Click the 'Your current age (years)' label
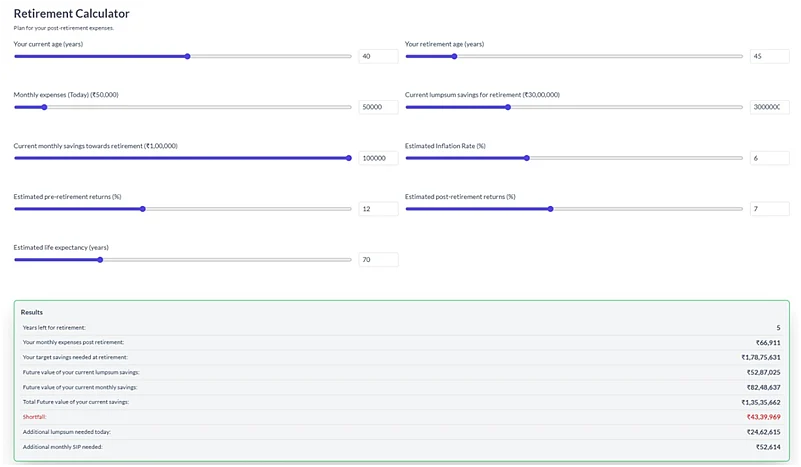The width and height of the screenshot is (801, 467). [x=48, y=44]
